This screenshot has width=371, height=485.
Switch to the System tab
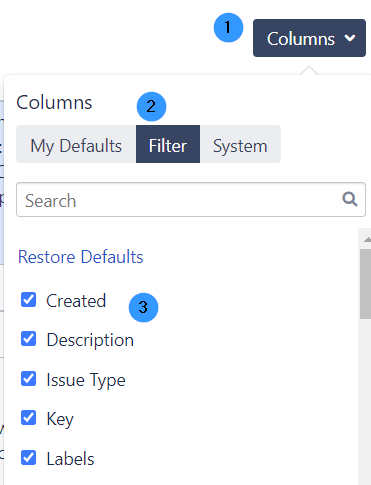coord(241,144)
